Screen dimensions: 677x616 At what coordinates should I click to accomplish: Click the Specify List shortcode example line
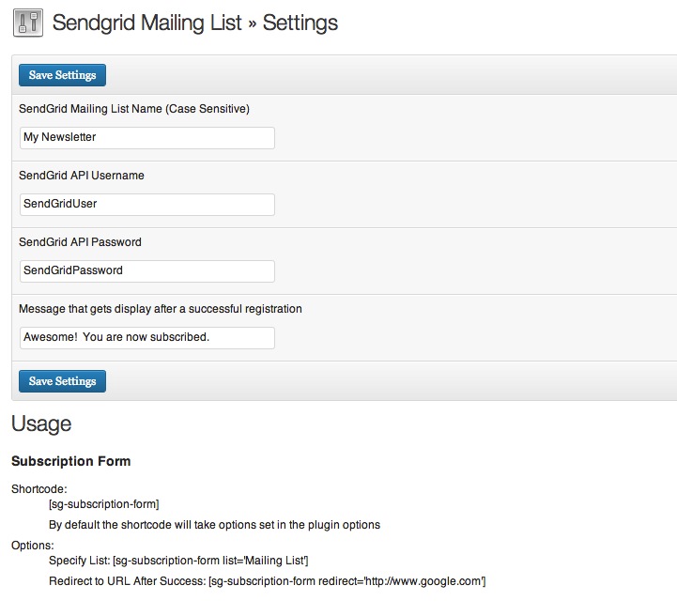pos(178,561)
